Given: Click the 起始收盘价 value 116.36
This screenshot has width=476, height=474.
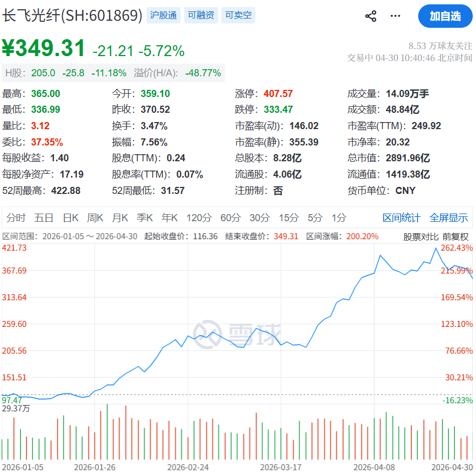Looking at the screenshot, I should pyautogui.click(x=205, y=236).
